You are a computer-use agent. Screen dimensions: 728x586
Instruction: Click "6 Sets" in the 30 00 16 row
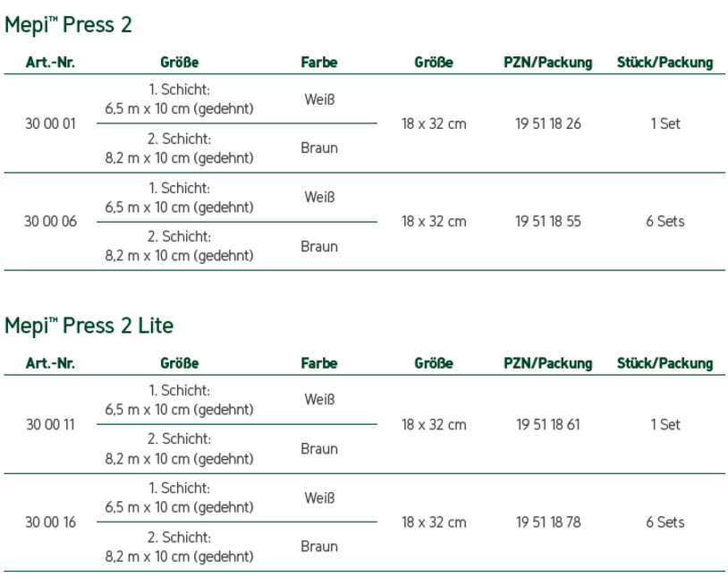point(665,522)
